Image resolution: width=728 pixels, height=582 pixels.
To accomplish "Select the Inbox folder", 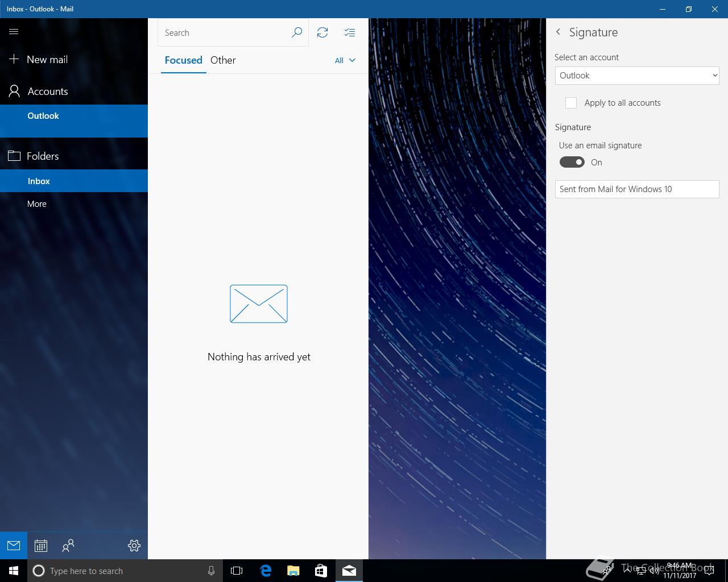I will (74, 181).
